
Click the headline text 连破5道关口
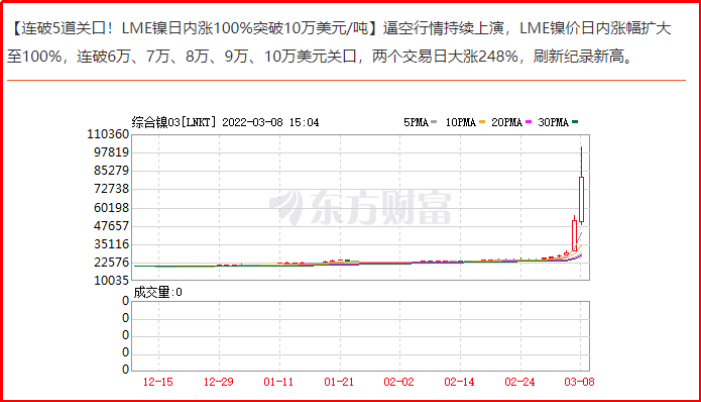point(64,29)
